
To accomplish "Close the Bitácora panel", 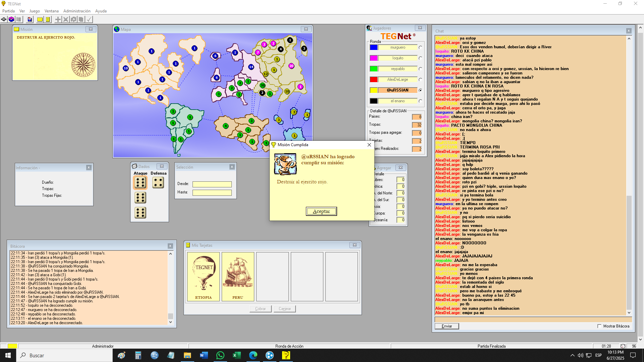I will point(170,246).
